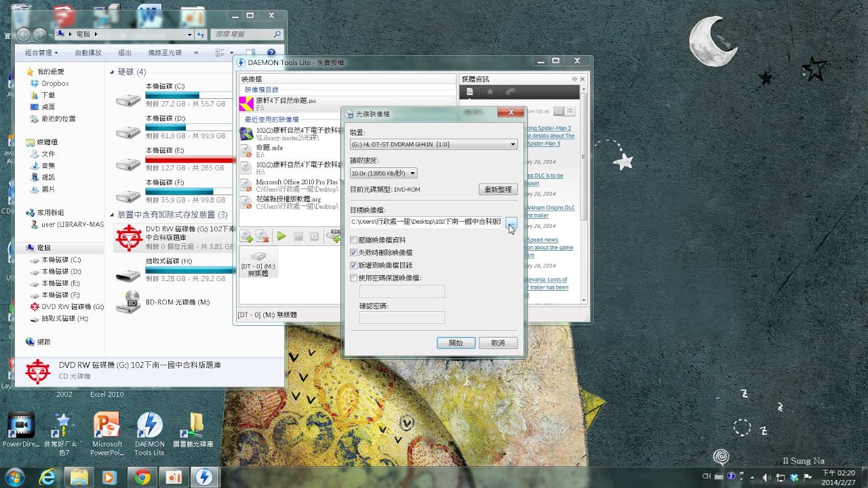Toggle 新增到映像檔目錄 checkbox
868x488 pixels.
point(353,265)
